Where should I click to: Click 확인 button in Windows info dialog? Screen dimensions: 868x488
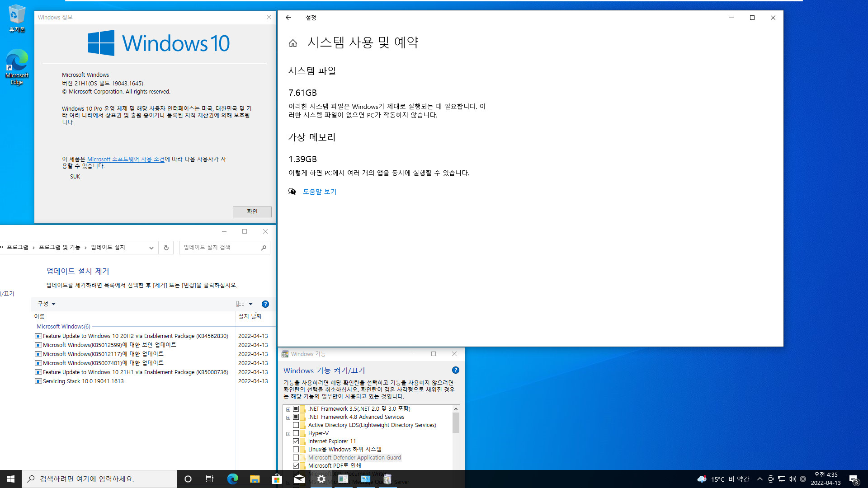[251, 211]
